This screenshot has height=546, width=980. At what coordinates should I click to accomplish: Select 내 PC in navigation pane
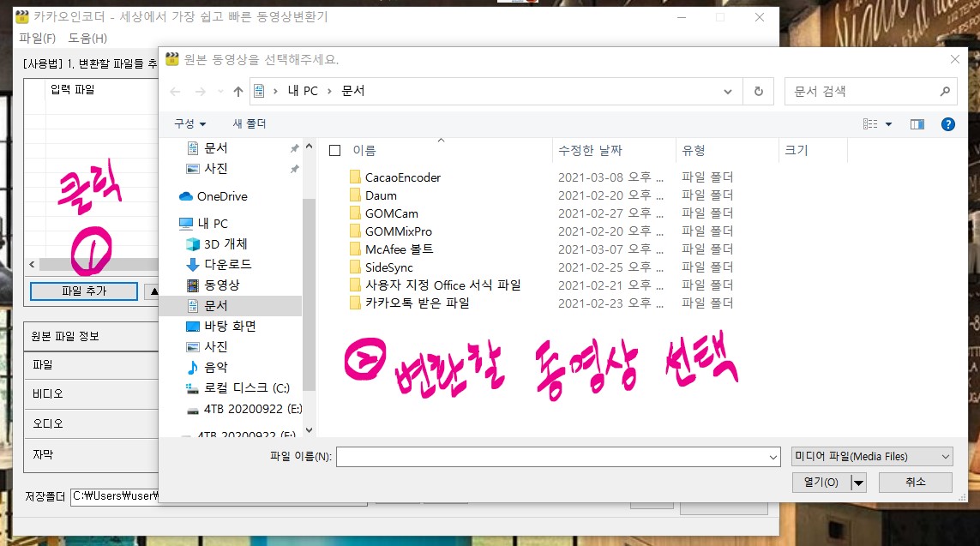point(213,224)
